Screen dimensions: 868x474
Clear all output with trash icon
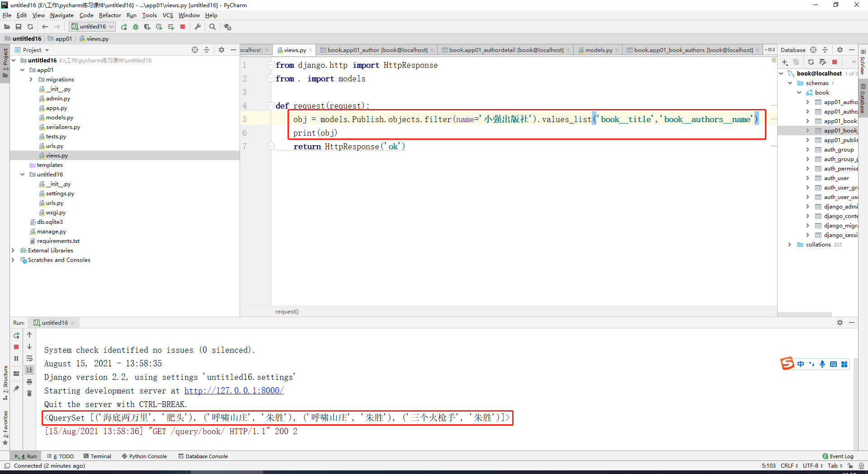point(29,393)
